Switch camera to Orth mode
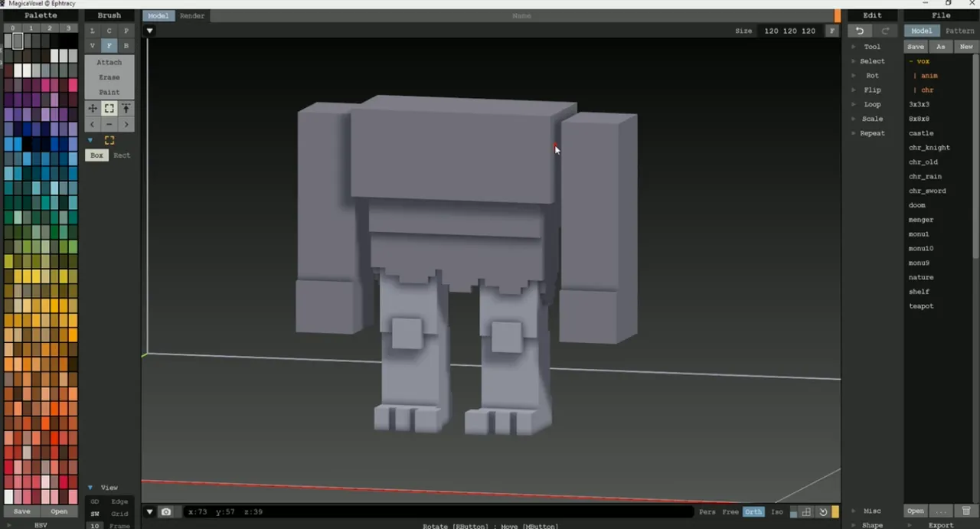980x529 pixels. point(753,511)
